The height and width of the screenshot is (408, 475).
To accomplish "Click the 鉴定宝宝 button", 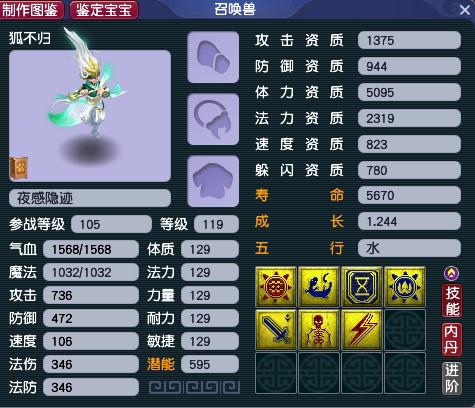I will (104, 10).
